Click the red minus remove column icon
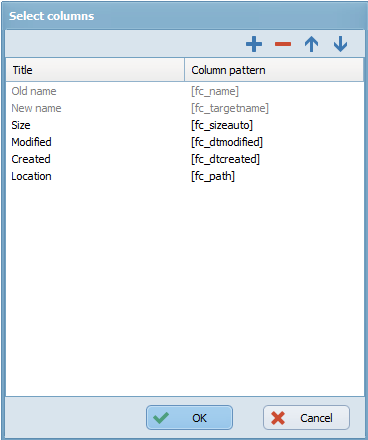The width and height of the screenshot is (368, 440). 283,44
